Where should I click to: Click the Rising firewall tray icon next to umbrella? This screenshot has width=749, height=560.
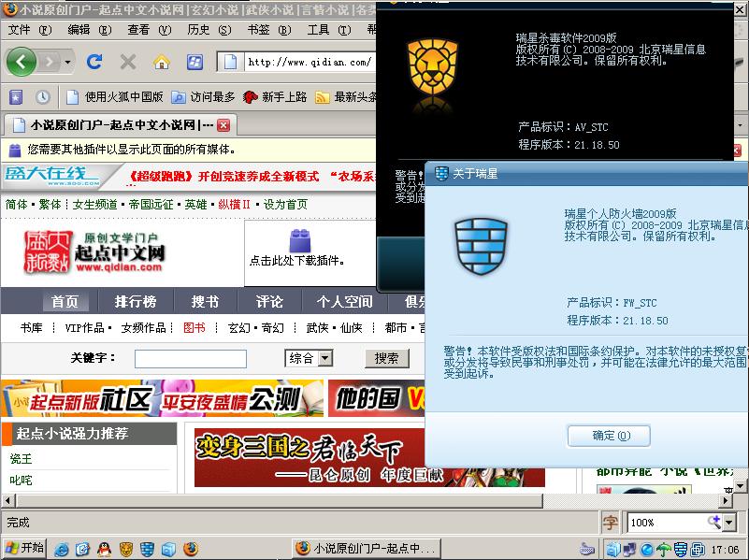pos(681,550)
